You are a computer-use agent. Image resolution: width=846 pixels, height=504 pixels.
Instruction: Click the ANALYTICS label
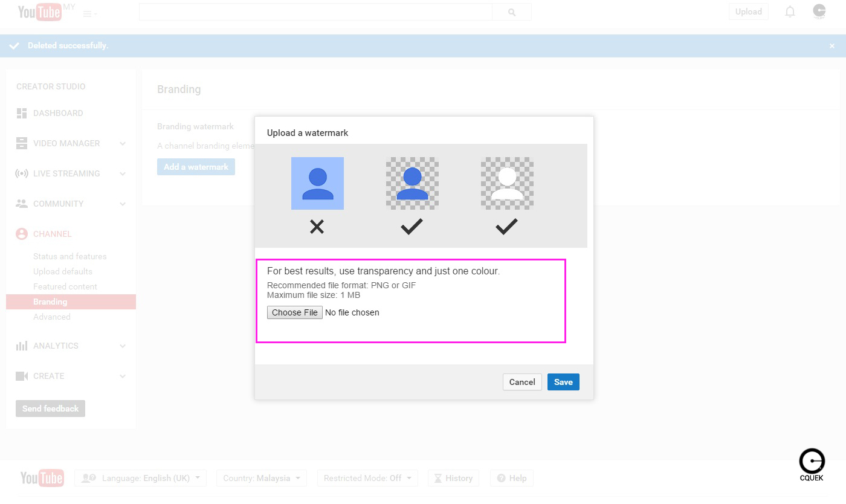56,346
